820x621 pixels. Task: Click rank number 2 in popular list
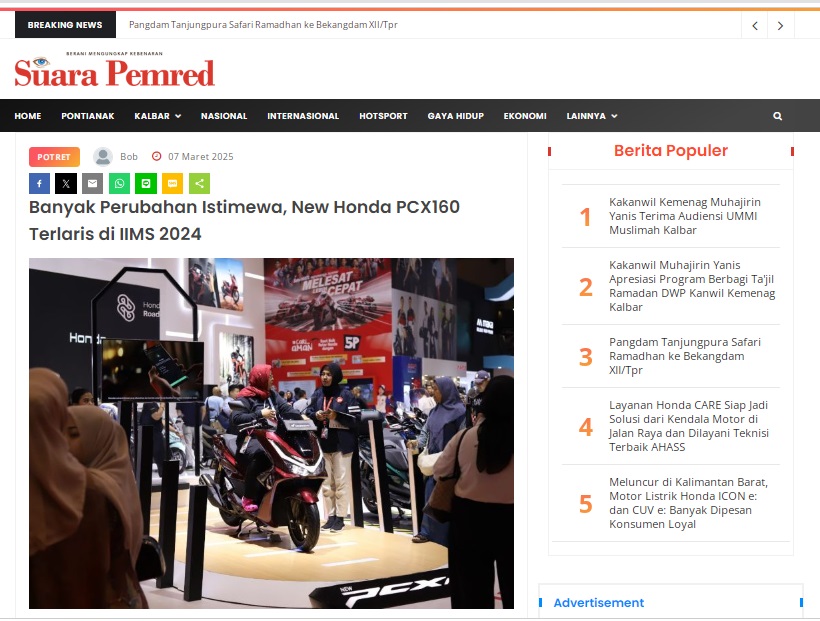coord(585,287)
